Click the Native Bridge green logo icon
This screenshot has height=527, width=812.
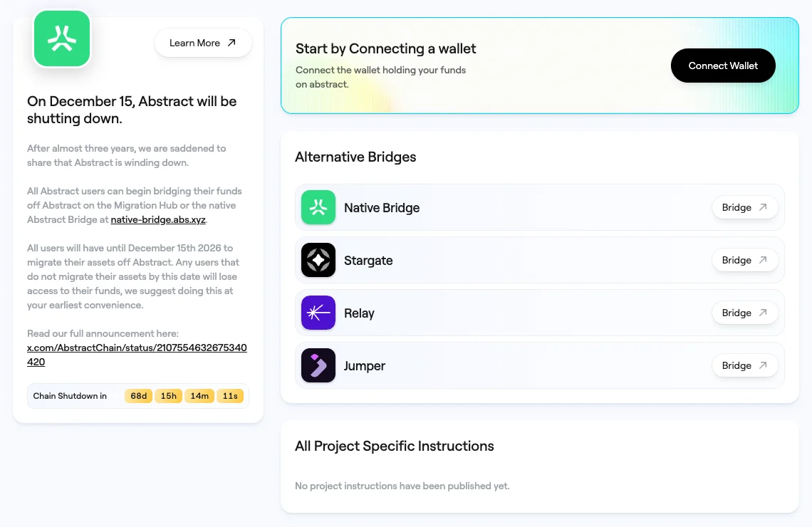click(x=318, y=207)
